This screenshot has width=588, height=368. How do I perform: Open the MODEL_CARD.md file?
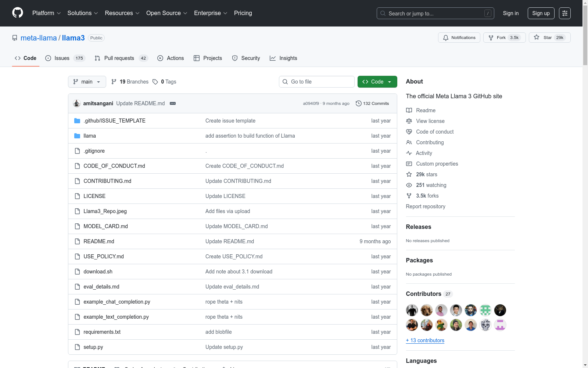pos(106,226)
